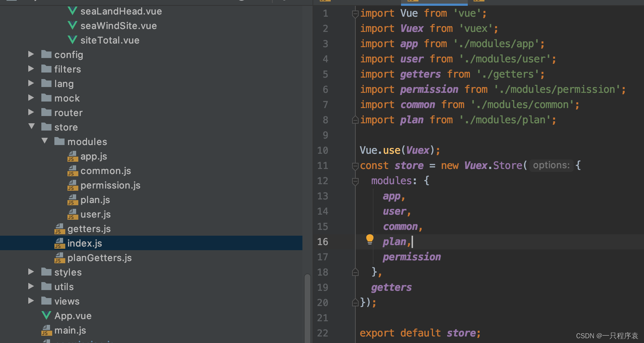Click the config folder icon
Image resolution: width=644 pixels, height=343 pixels.
[46, 54]
